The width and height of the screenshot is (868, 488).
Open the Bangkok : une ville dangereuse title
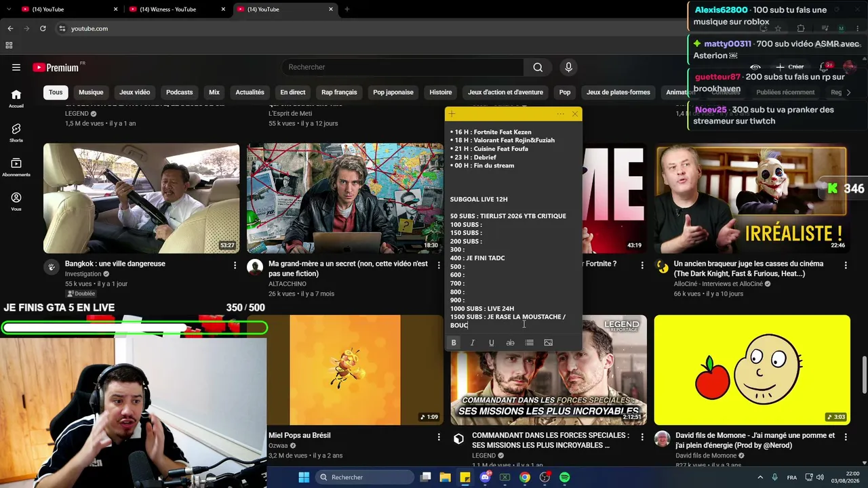115,264
